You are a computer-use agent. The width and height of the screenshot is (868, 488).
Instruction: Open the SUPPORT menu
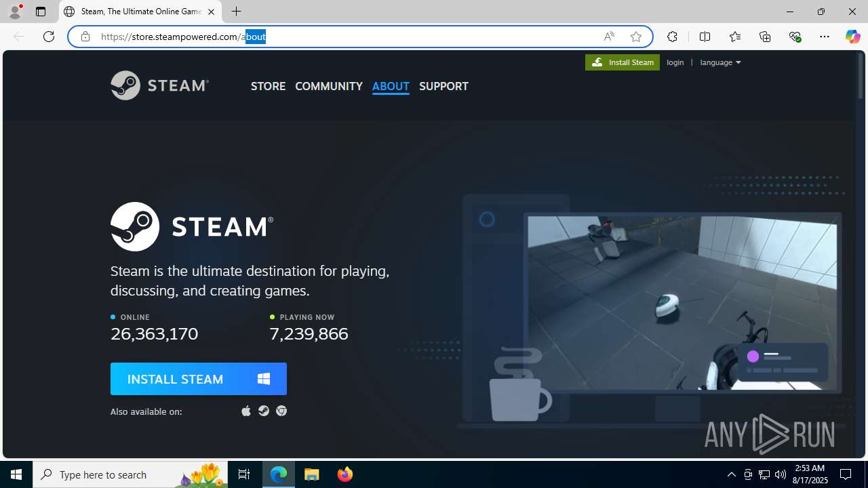tap(443, 86)
